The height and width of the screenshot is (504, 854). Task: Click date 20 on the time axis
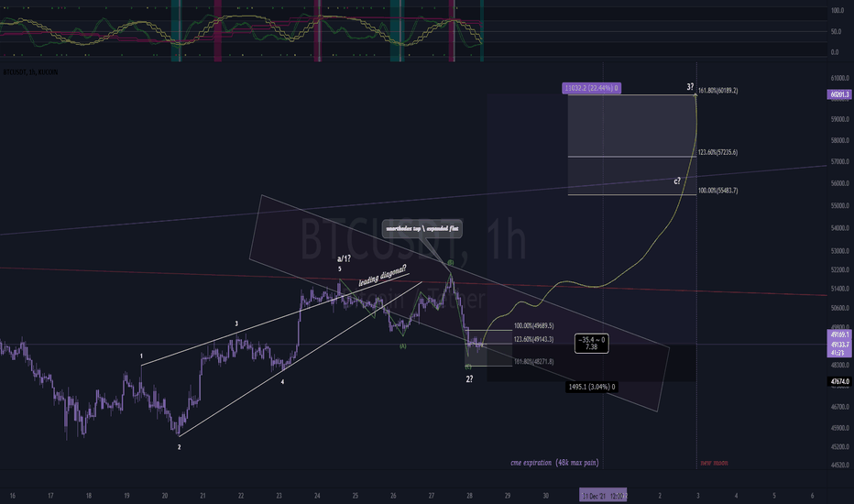pos(165,496)
